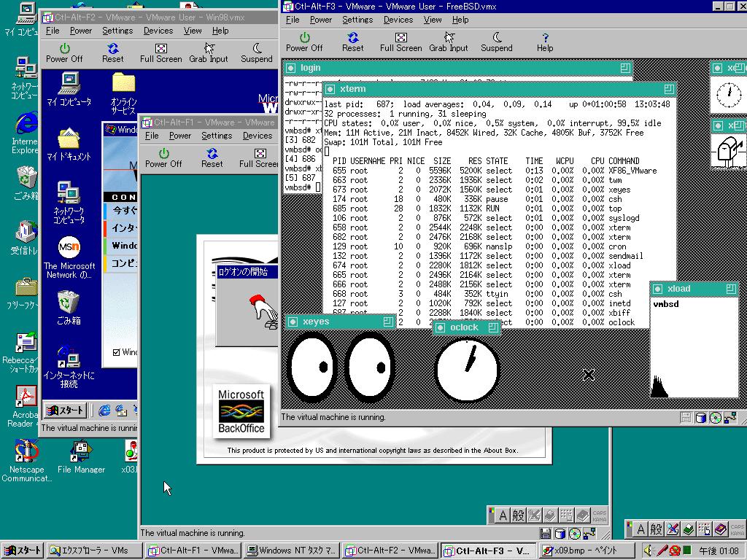Click the host taskbar スタート button
Image resolution: width=747 pixels, height=560 pixels.
23,551
